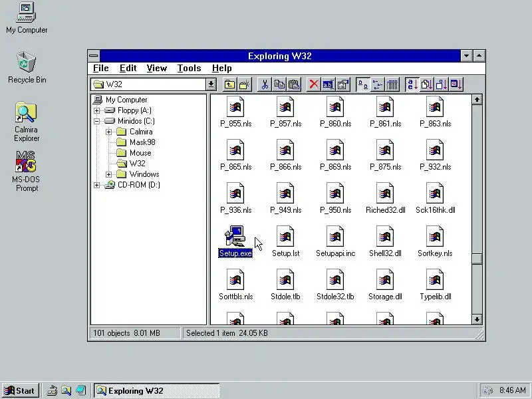Screen dimensions: 532x399
Task: Click the first quick launch icon on the taskbar
Action: click(52, 390)
